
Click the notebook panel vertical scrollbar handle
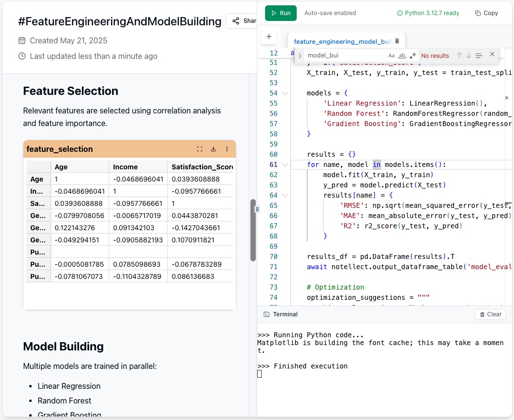[253, 230]
